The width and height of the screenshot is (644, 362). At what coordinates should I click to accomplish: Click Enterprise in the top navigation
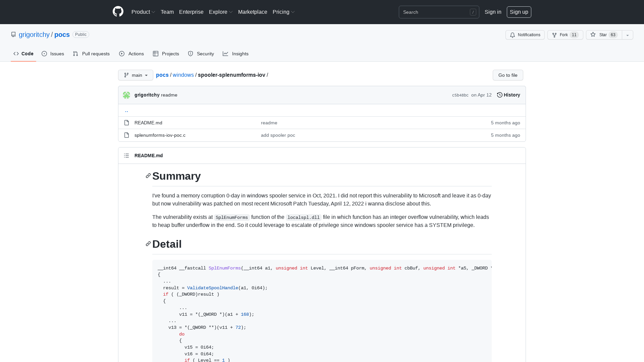[x=191, y=12]
